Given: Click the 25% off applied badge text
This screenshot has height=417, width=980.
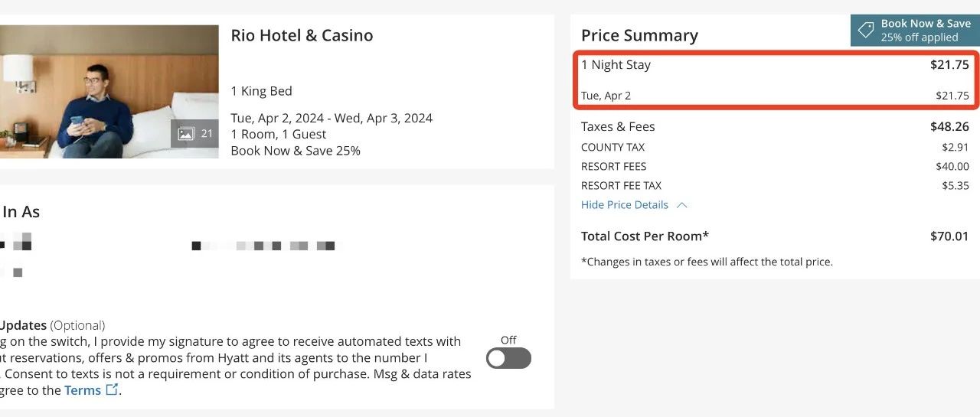Looking at the screenshot, I should coord(919,37).
